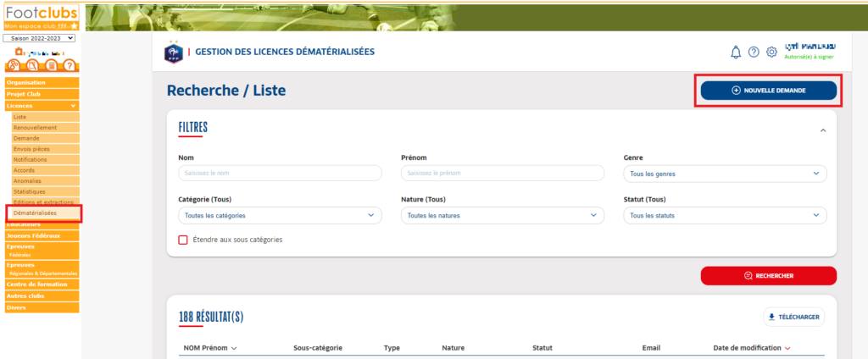This screenshot has width=868, height=359.
Task: Select Renouvellement under Licences
Action: tap(46, 128)
